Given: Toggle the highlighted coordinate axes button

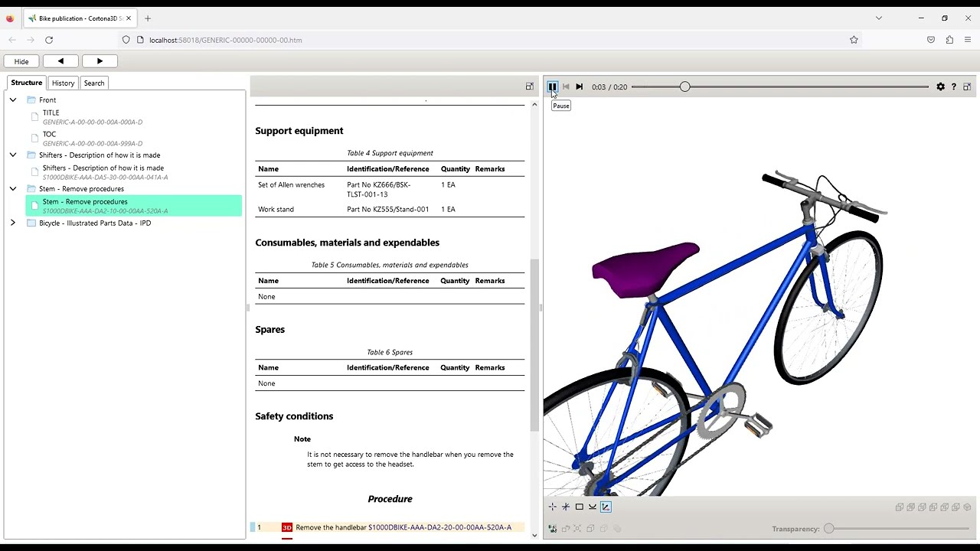Looking at the screenshot, I should [606, 507].
